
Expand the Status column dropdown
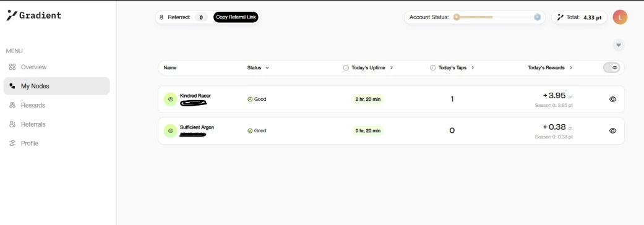coord(267,68)
